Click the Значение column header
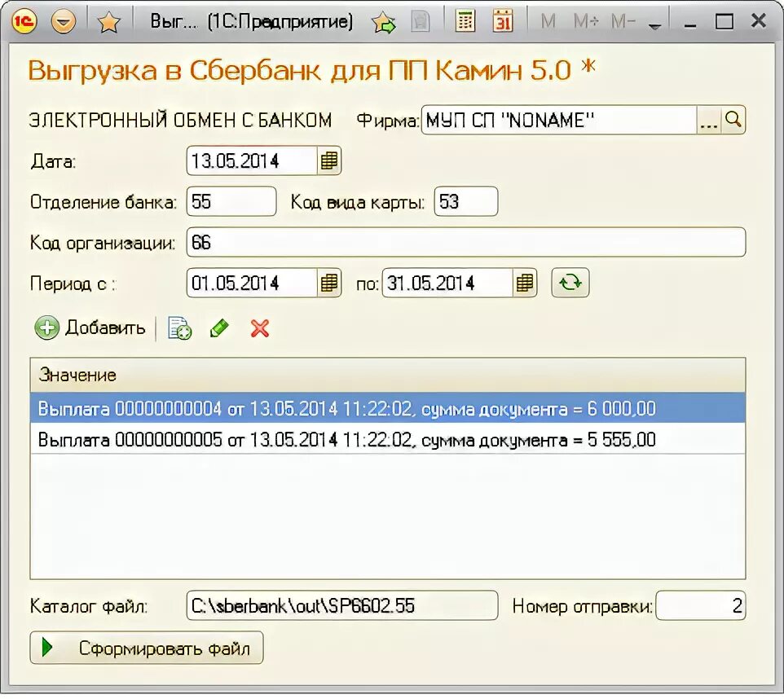784x699 pixels. point(387,375)
